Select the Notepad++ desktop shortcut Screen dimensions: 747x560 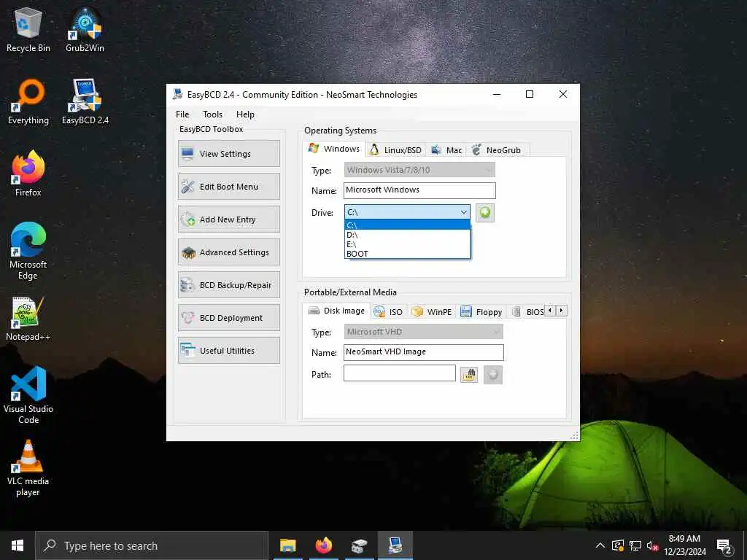point(28,319)
